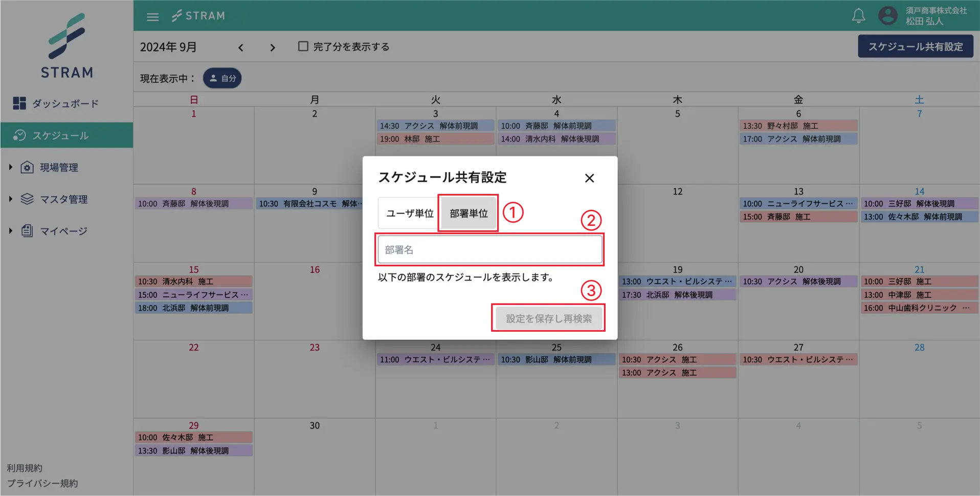Go to previous month chevron

[241, 48]
